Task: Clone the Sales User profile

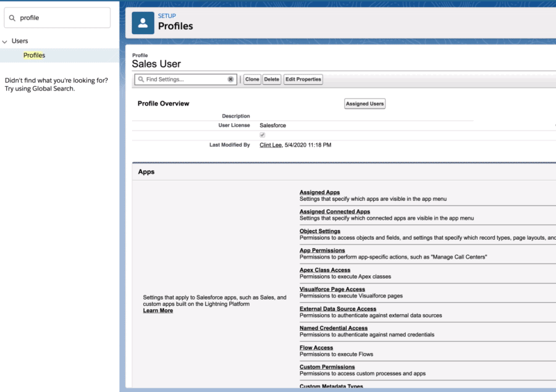Action: [252, 79]
